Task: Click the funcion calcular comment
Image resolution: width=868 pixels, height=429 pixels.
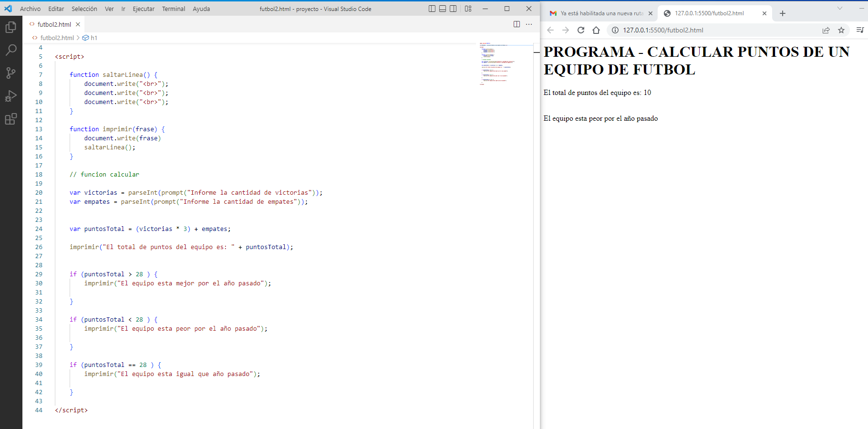Action: pos(104,174)
